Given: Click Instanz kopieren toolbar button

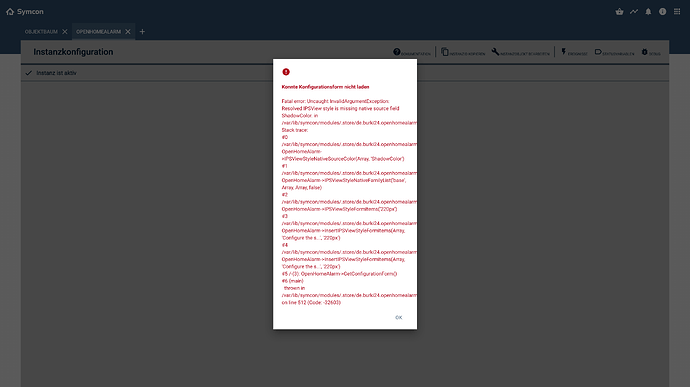Looking at the screenshot, I should click(463, 52).
